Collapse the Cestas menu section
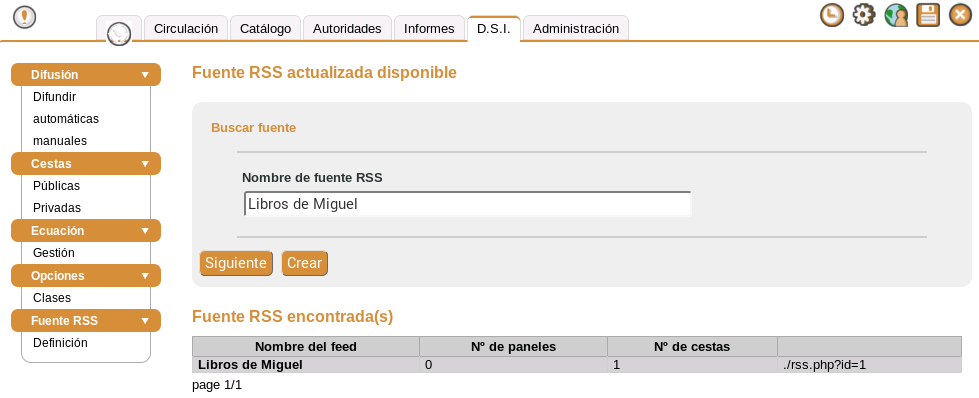This screenshot has width=979, height=398. point(145,164)
